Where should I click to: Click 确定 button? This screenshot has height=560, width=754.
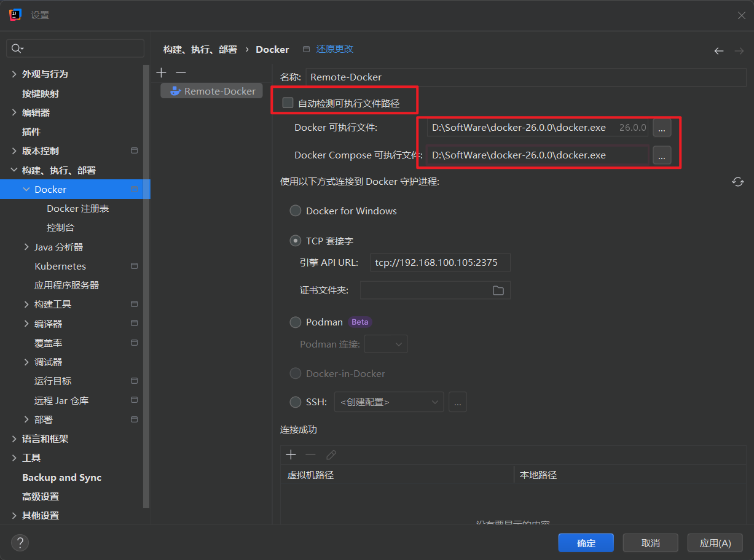coord(586,543)
